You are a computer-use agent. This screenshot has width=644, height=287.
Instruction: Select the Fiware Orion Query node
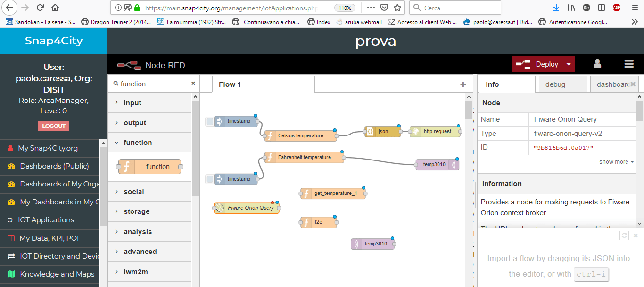pyautogui.click(x=247, y=208)
